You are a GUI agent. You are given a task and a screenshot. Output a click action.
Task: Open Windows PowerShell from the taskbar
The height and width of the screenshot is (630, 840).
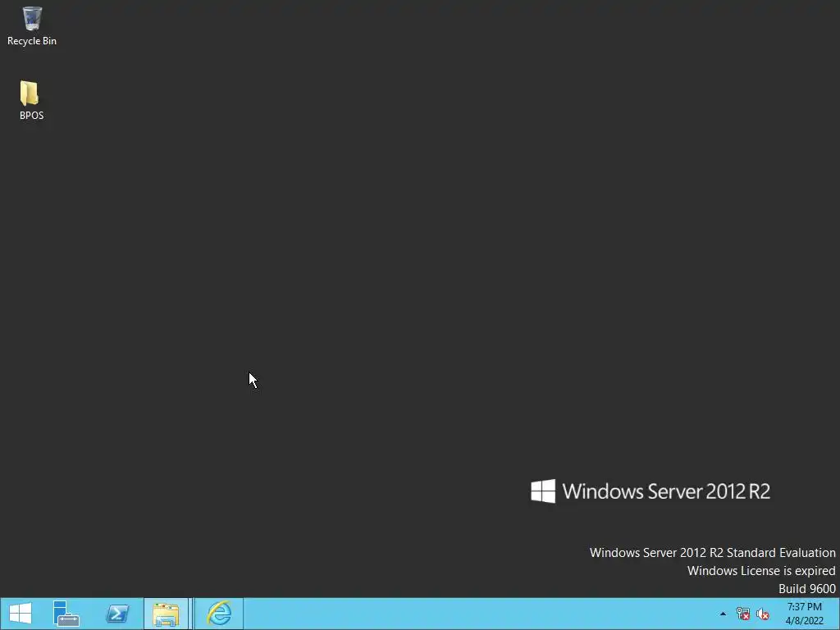coord(117,614)
